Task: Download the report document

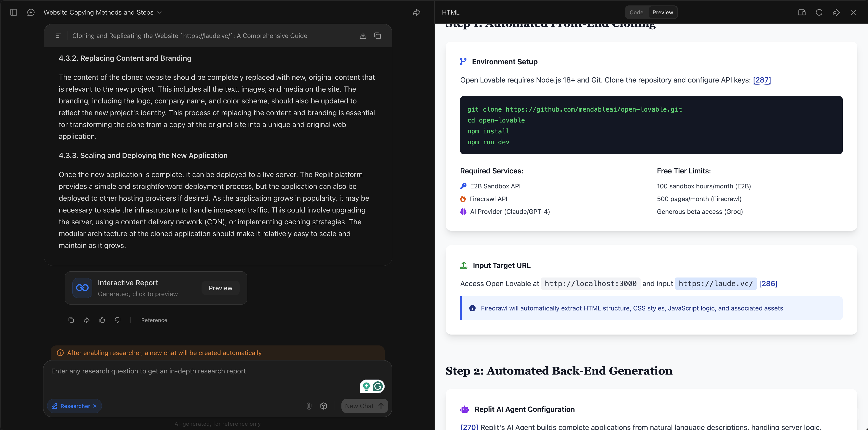Action: click(363, 36)
